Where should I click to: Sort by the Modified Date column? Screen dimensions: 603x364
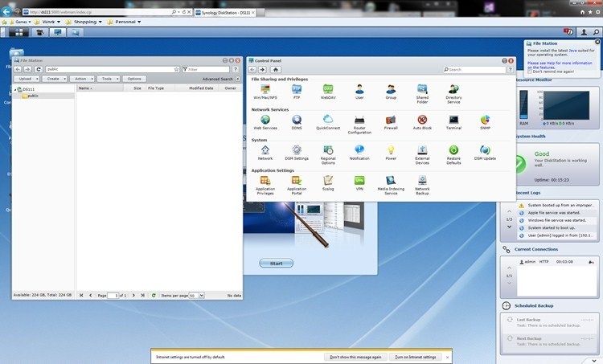(x=201, y=88)
